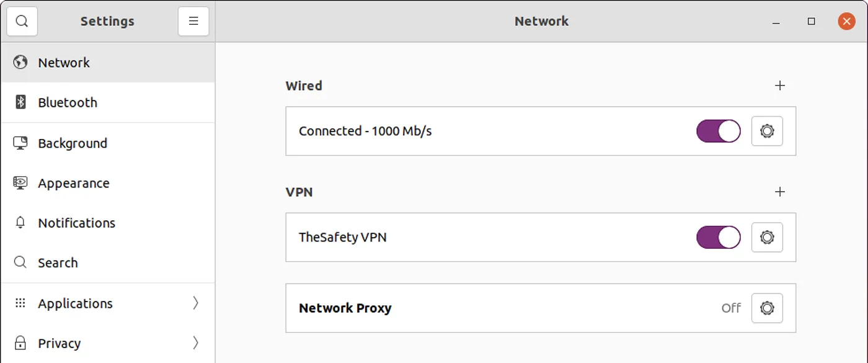The width and height of the screenshot is (868, 363).
Task: Click the Network globe icon in sidebar
Action: click(20, 62)
